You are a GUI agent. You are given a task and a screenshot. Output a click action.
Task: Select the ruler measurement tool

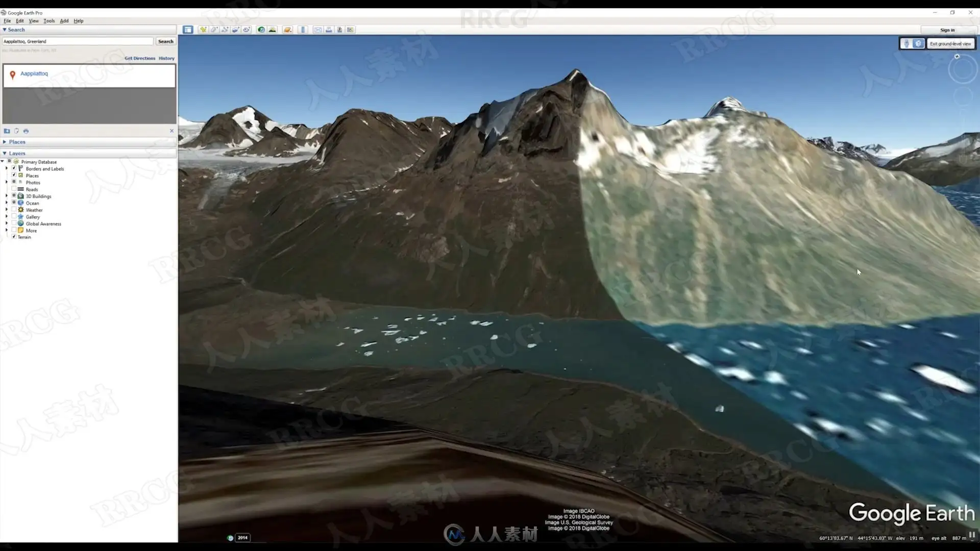[303, 30]
